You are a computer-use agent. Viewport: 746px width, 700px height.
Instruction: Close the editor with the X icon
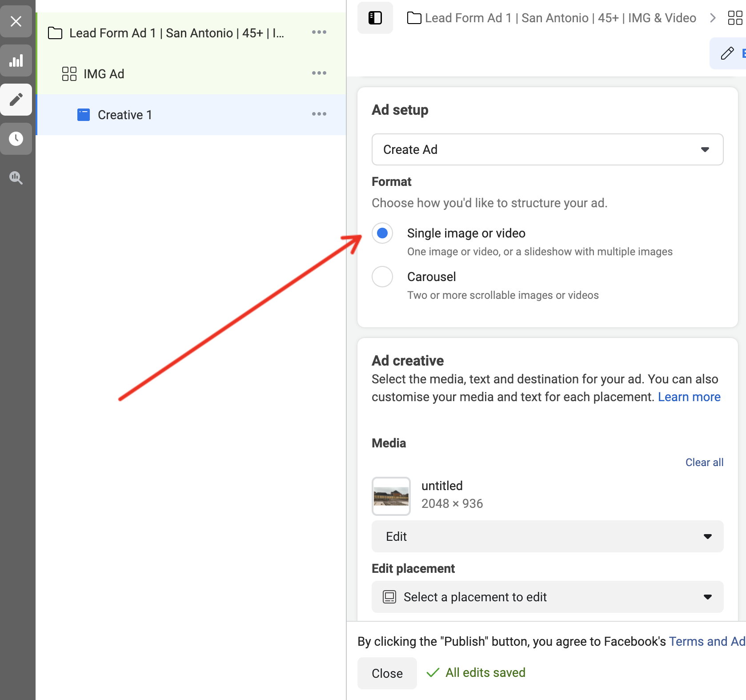16,21
